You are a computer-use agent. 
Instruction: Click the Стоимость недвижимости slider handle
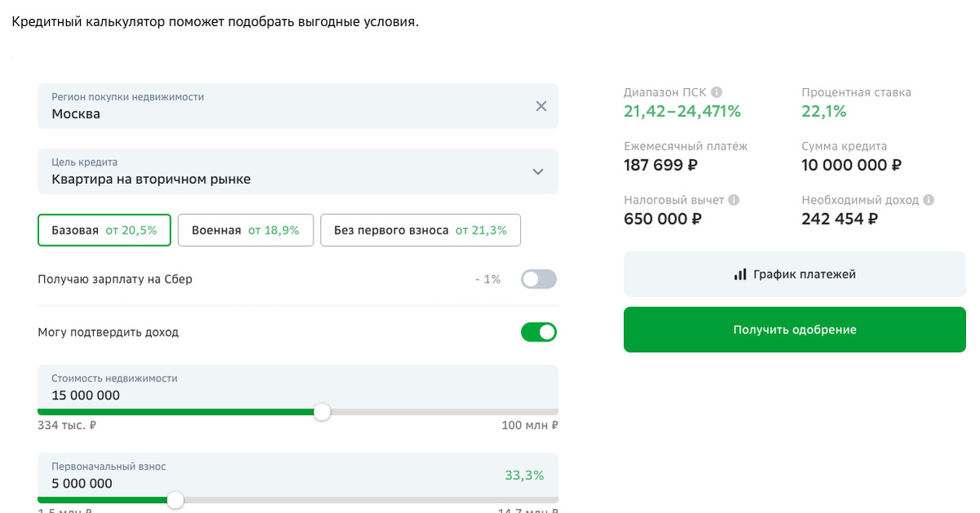click(x=323, y=412)
